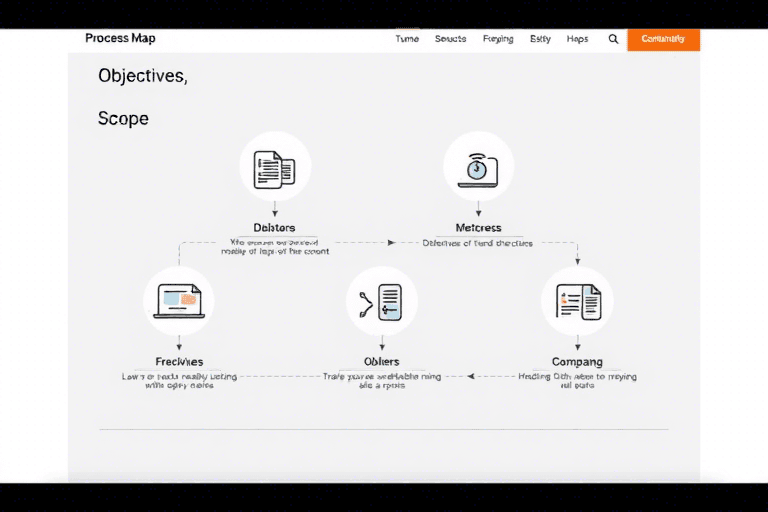Click the Process Map logo

point(120,39)
